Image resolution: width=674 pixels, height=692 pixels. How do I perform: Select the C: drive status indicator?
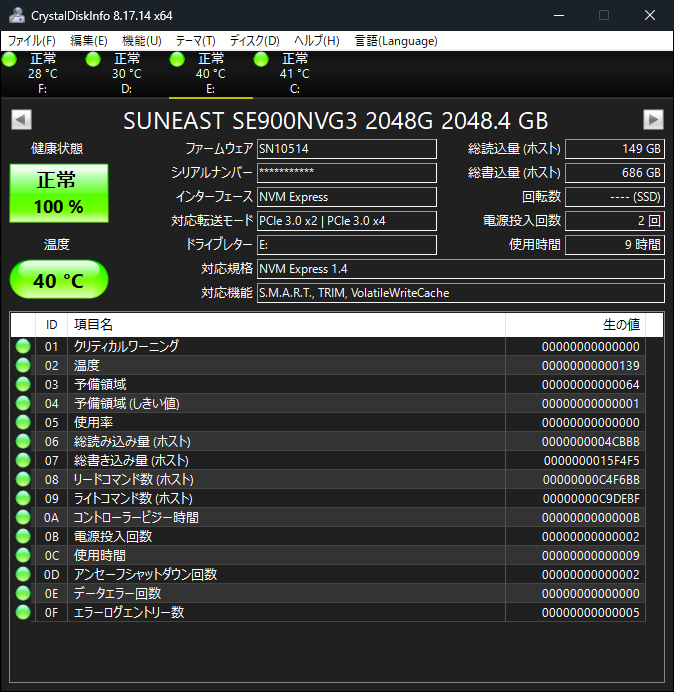282,73
